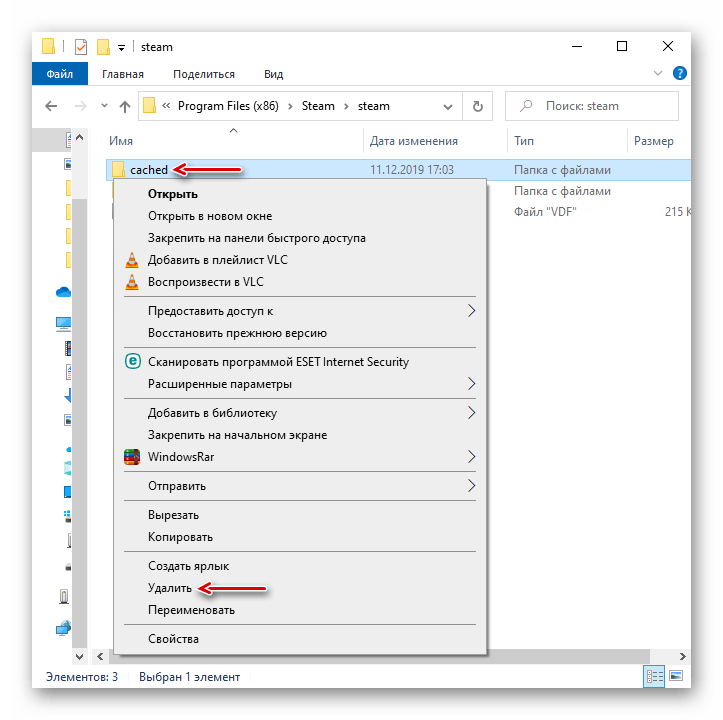Open the address bar history dropdown
The height and width of the screenshot is (720, 723).
pyautogui.click(x=447, y=107)
